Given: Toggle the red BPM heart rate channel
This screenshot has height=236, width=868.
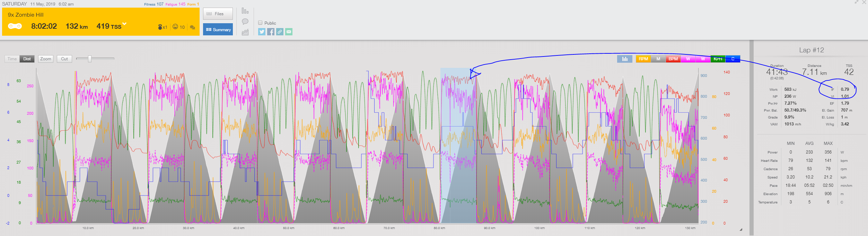Looking at the screenshot, I should coord(673,59).
